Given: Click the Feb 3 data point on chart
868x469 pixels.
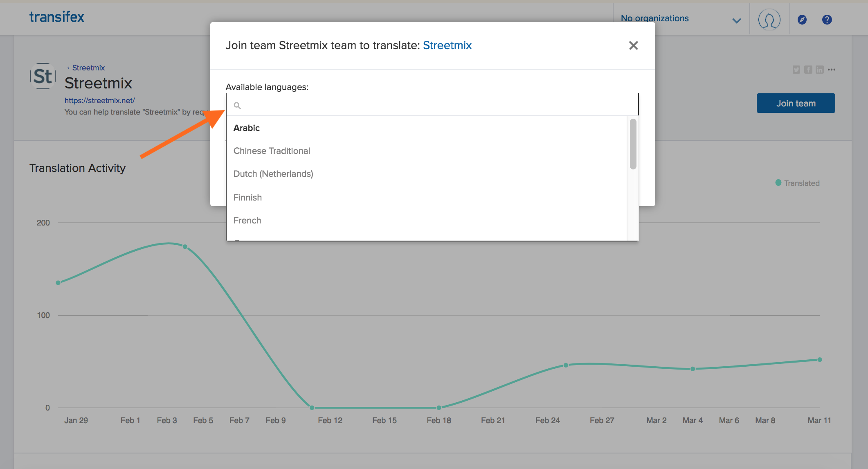Looking at the screenshot, I should click(185, 247).
